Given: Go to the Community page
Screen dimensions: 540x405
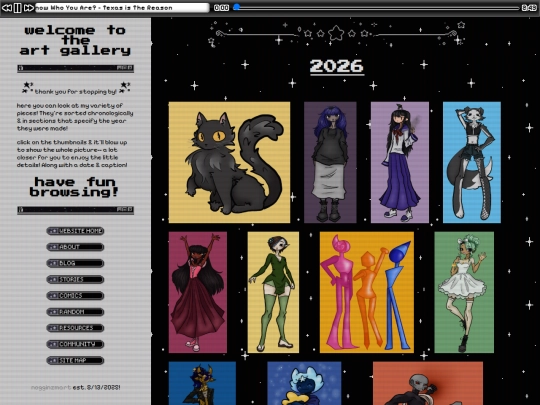Looking at the screenshot, I should [x=75, y=344].
